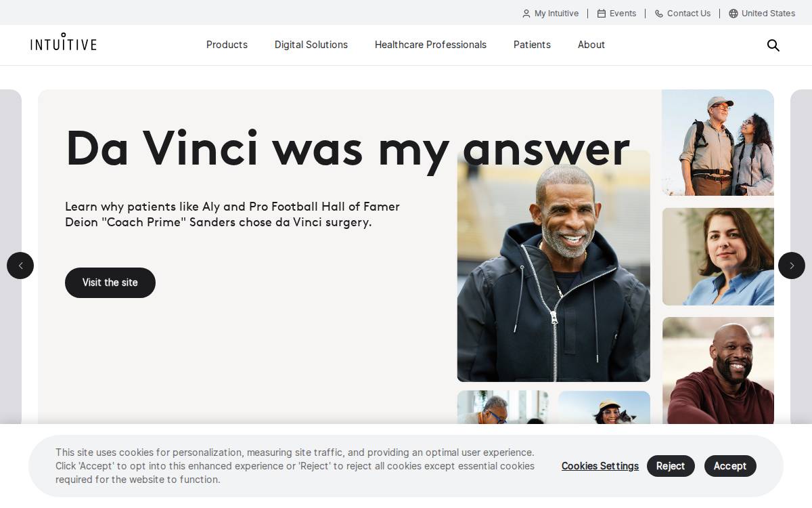The image size is (812, 508).
Task: Click photo of woman in blue shirt
Action: 718,257
